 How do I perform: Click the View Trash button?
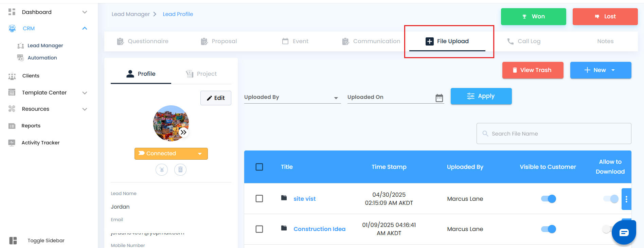tap(533, 70)
